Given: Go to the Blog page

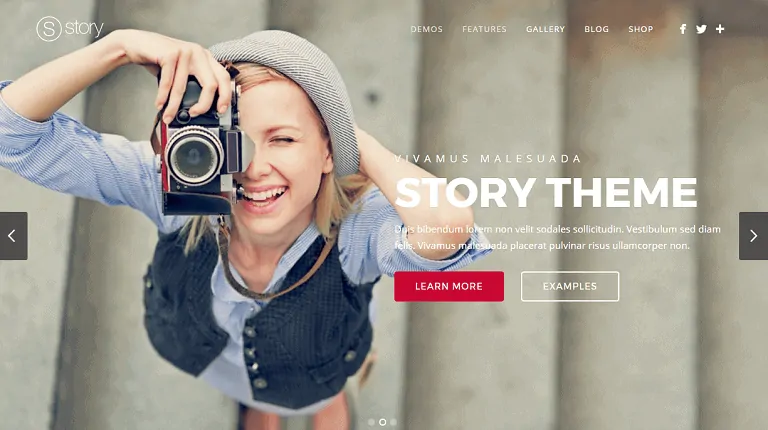Looking at the screenshot, I should [597, 29].
